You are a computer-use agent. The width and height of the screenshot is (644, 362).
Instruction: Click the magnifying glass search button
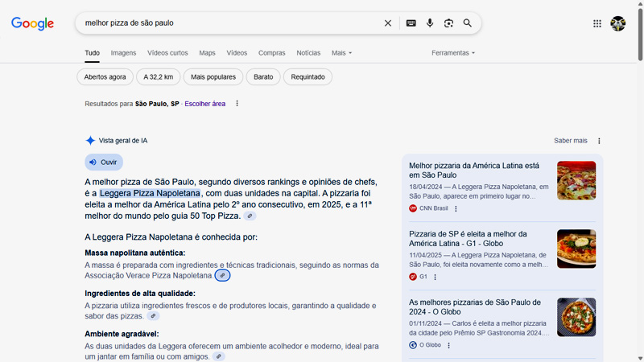(468, 23)
